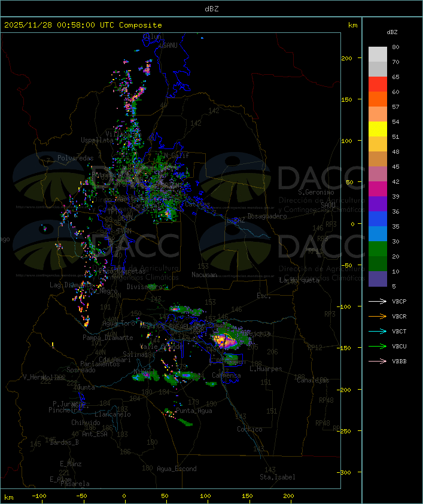Click the 80 value atop the dBZ scale
The width and height of the screenshot is (423, 504).
tap(395, 47)
